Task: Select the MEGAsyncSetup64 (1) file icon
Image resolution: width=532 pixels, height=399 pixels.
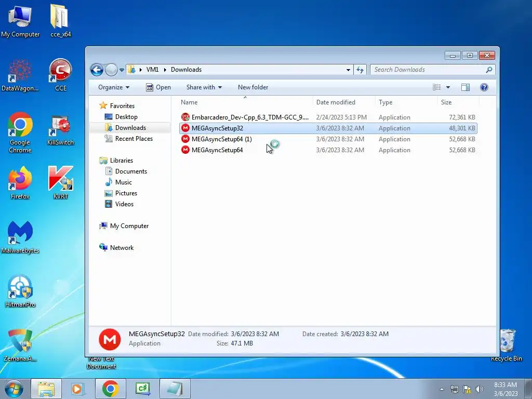Action: [x=185, y=139]
